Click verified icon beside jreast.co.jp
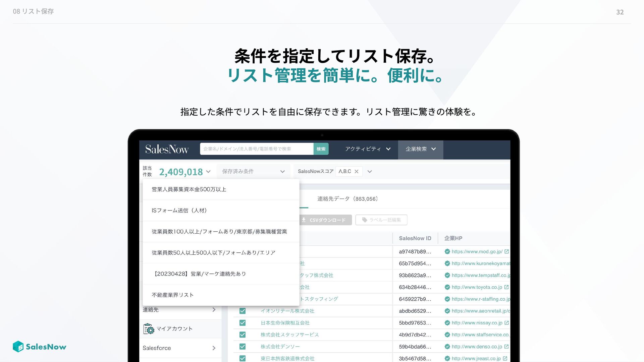Viewport: 644px width, 362px height. tap(447, 359)
